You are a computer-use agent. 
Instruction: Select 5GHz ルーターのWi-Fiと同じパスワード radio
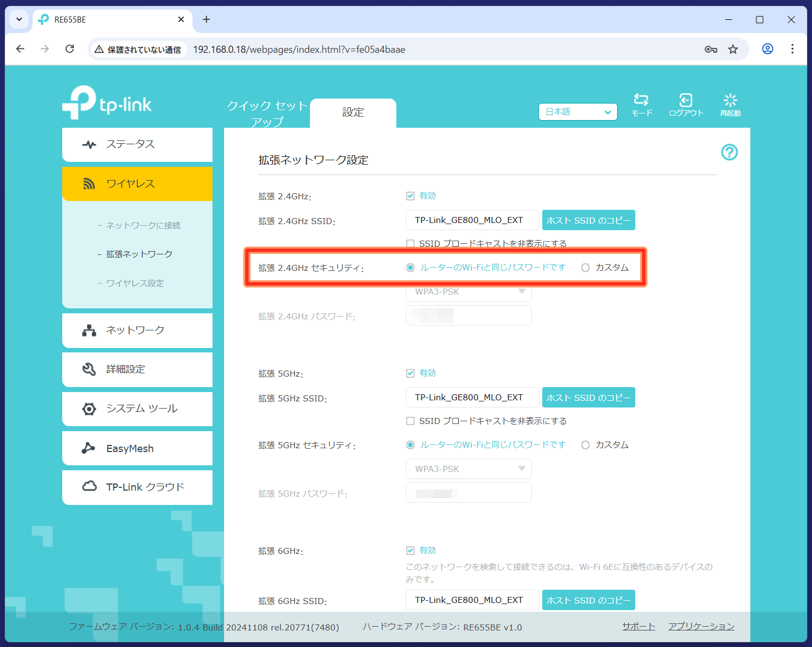pos(410,445)
